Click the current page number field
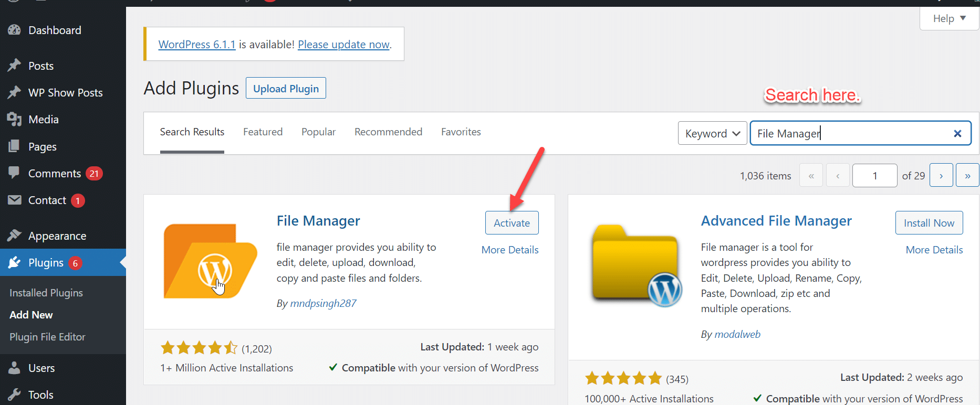 (874, 176)
